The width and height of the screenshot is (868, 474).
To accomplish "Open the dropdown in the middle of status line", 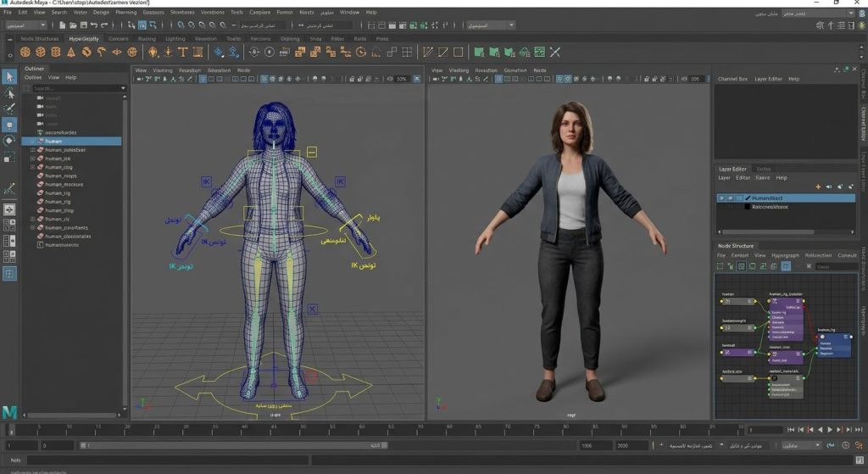I will click(491, 25).
